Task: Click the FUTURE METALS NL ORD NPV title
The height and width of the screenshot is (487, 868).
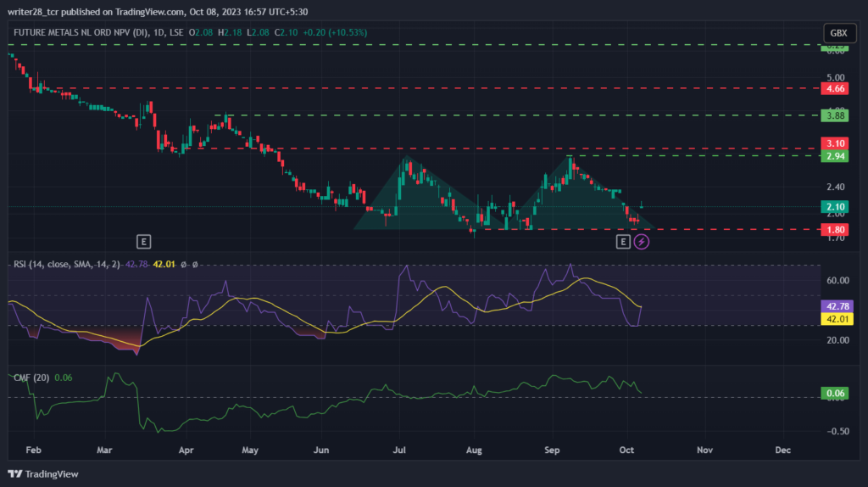Action: coord(81,33)
